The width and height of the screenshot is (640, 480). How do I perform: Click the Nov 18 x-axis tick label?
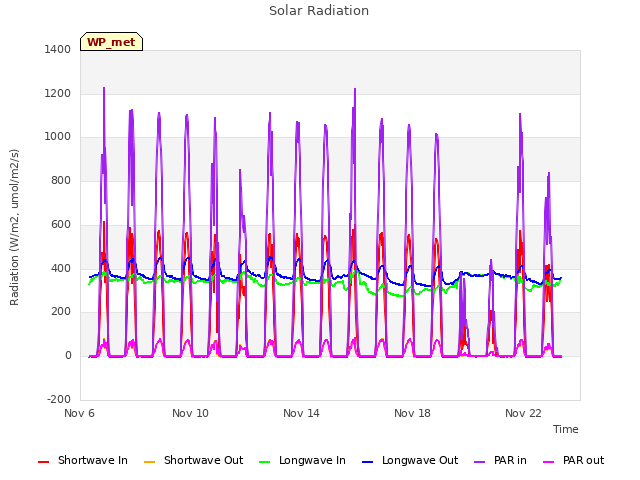pyautogui.click(x=412, y=413)
